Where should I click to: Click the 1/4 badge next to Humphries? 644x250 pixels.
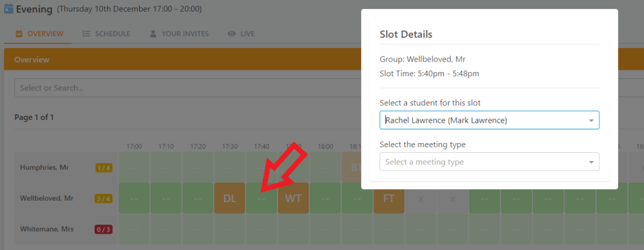(104, 168)
